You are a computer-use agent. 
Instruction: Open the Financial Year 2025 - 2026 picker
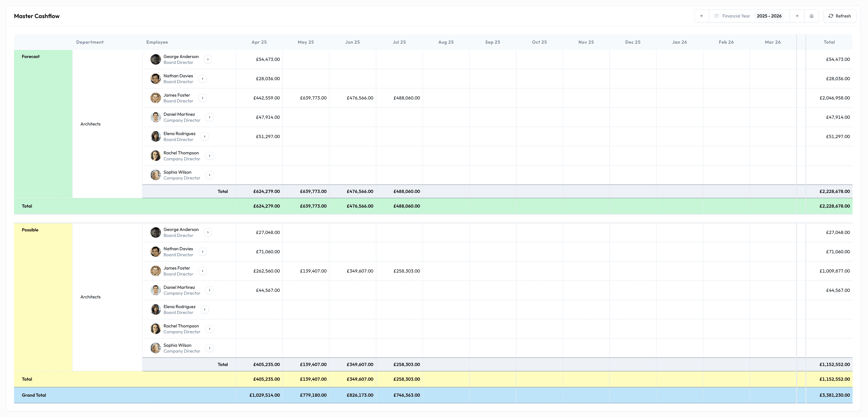[749, 16]
